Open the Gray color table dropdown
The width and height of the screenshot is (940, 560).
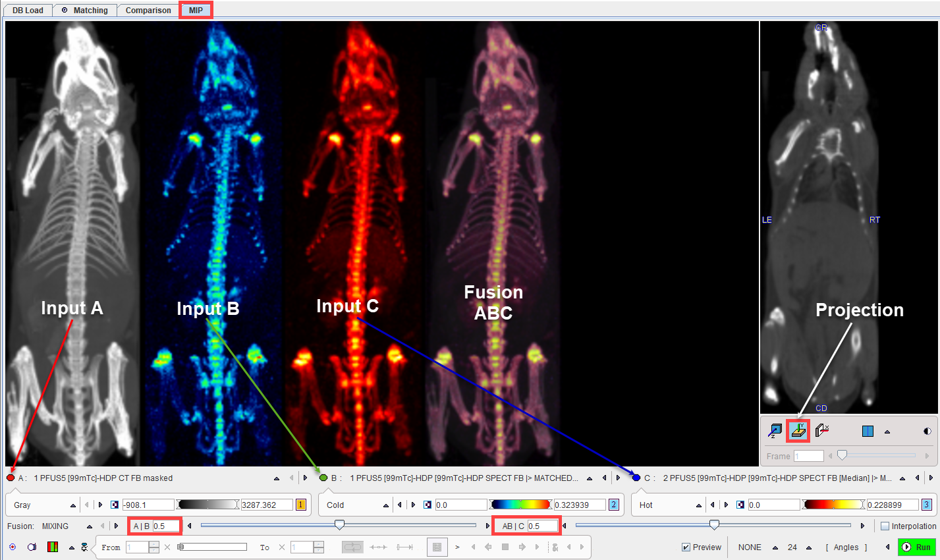click(73, 505)
